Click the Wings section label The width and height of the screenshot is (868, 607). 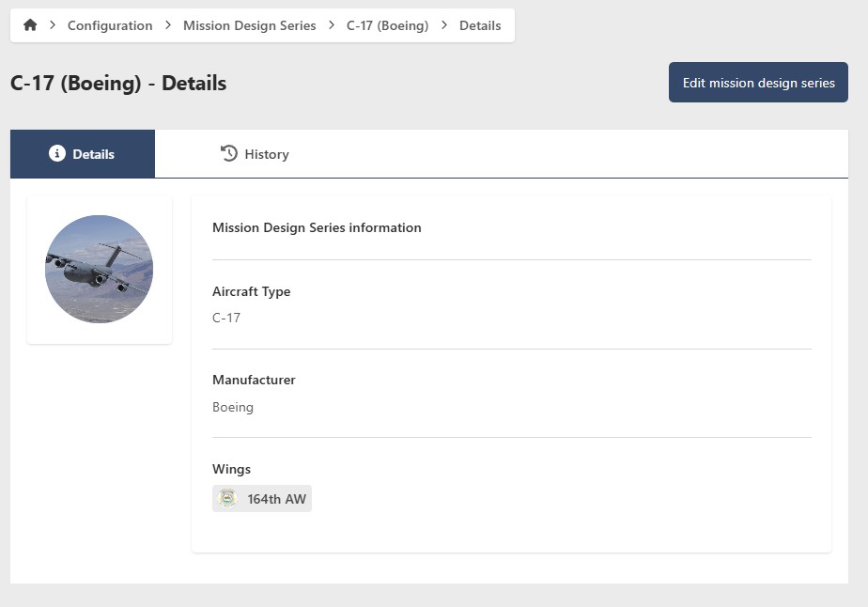coord(231,469)
